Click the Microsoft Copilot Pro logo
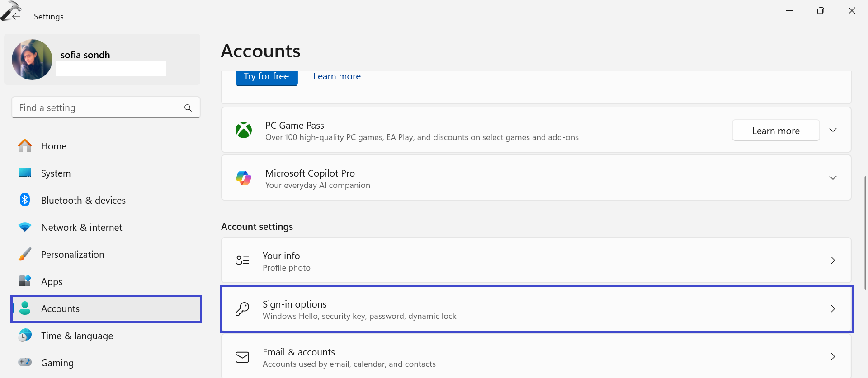Viewport: 868px width, 378px height. coord(244,178)
